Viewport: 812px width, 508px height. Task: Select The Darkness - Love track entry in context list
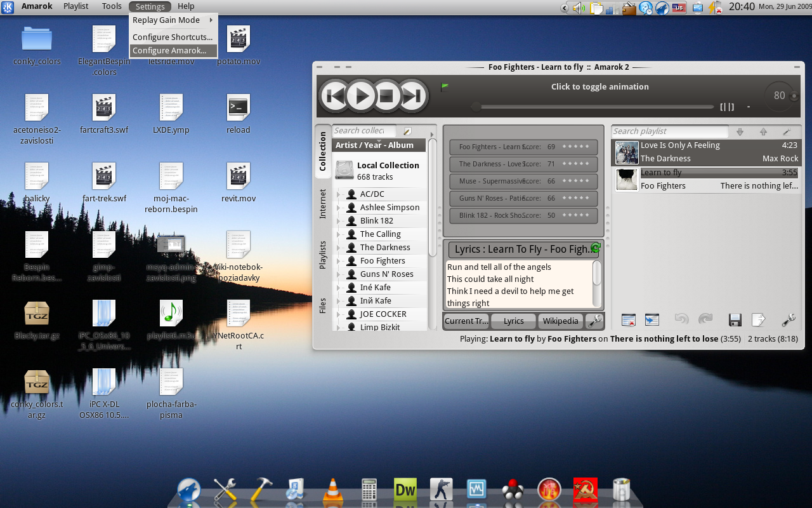click(523, 164)
